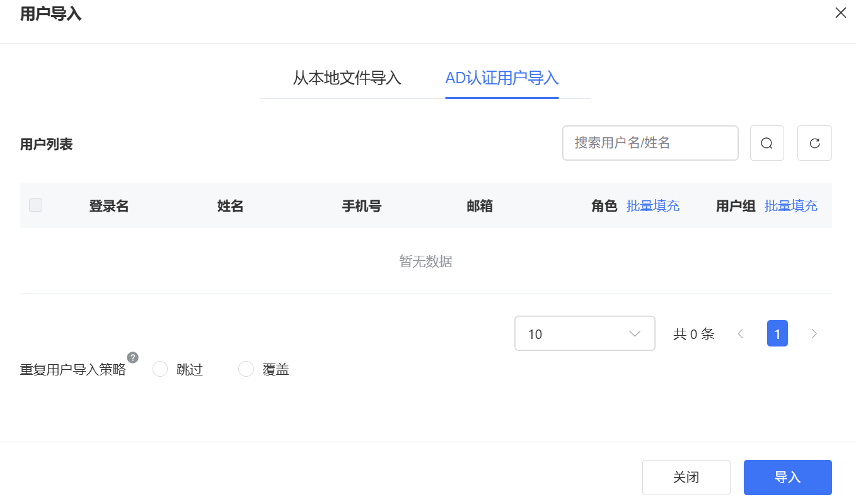Select page number 1 in pagination
This screenshot has height=504, width=856.
pos(777,334)
